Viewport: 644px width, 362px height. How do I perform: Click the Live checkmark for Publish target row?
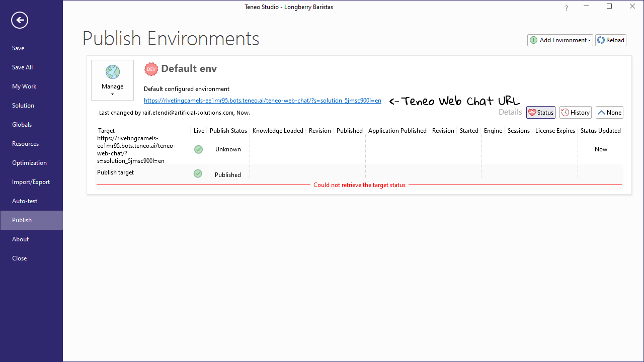[198, 173]
